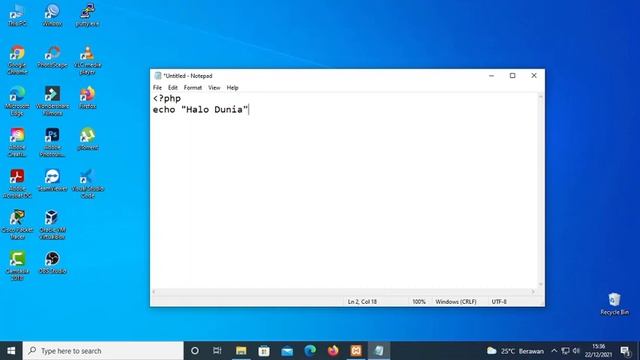Launch Visual Studio Code shortcut

coord(87,184)
